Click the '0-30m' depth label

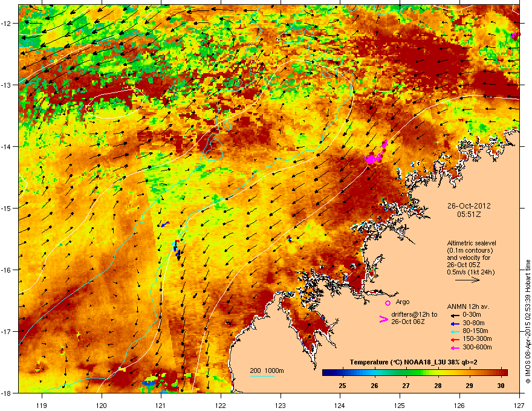click(x=472, y=314)
